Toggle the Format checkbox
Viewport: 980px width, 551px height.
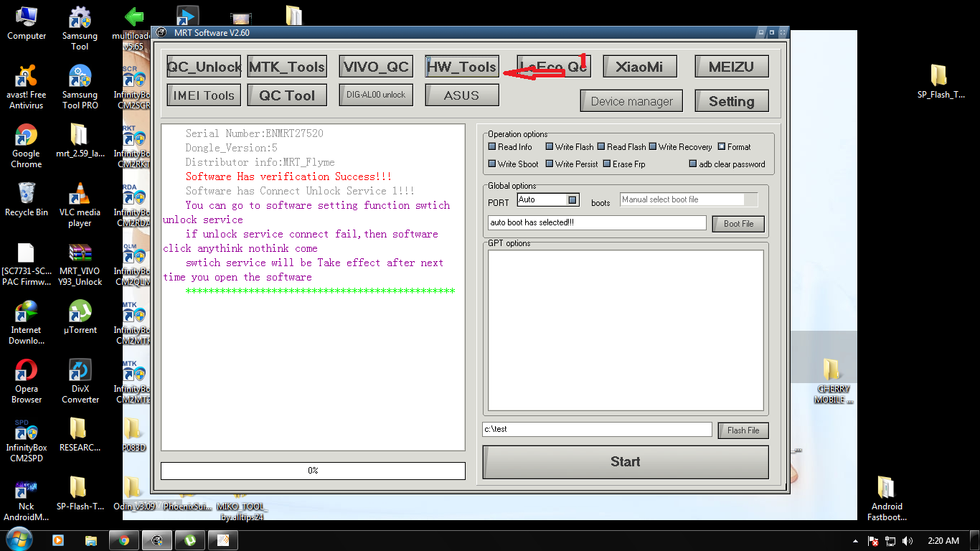click(x=722, y=146)
